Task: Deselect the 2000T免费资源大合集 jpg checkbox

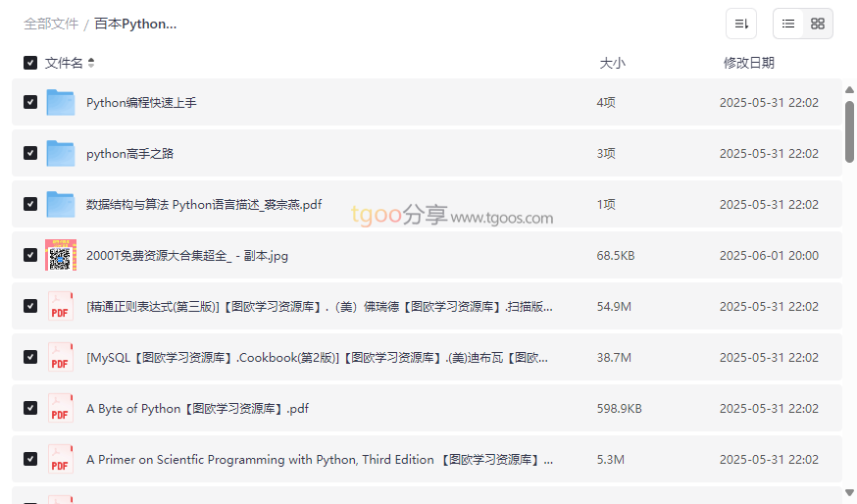Action: coord(30,255)
